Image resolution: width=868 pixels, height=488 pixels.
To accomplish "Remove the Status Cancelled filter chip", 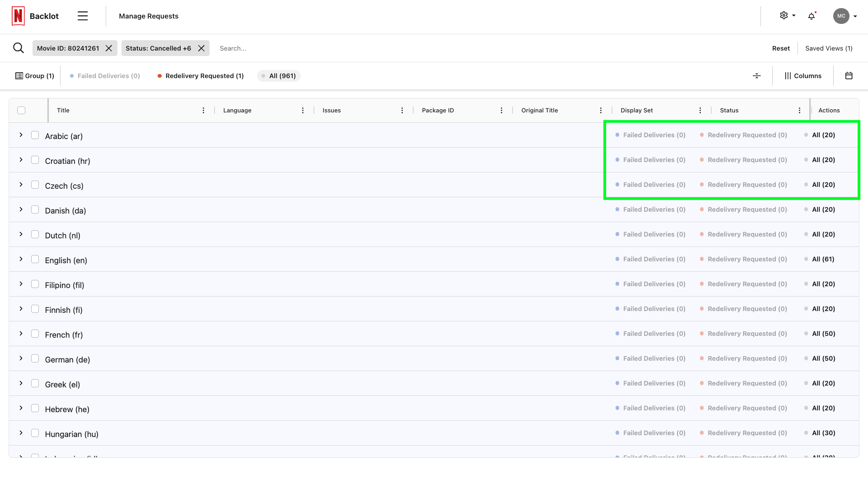I will pos(201,48).
